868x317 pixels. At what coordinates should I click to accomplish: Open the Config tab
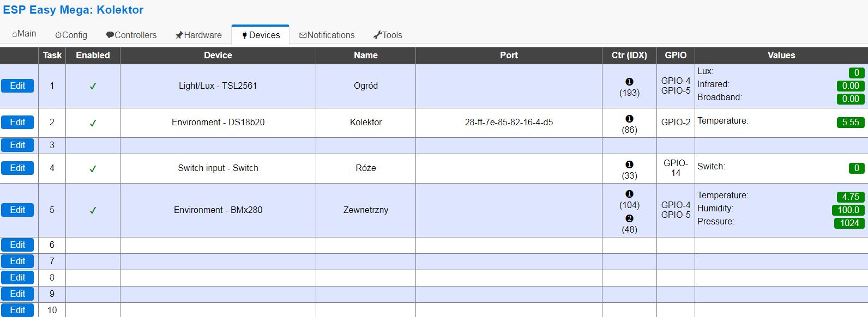point(71,35)
